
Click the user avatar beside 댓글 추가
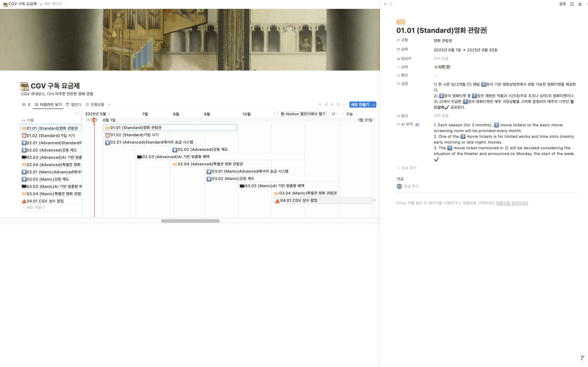pyautogui.click(x=399, y=186)
